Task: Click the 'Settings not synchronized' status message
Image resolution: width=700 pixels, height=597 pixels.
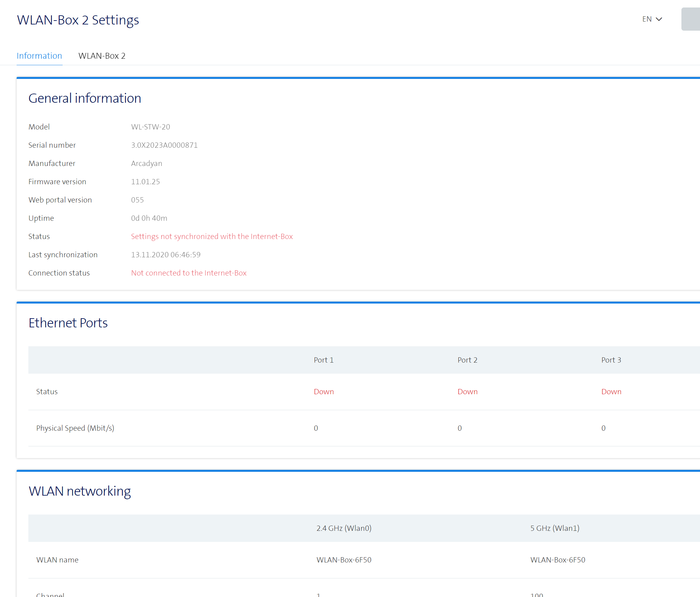Action: coord(212,236)
